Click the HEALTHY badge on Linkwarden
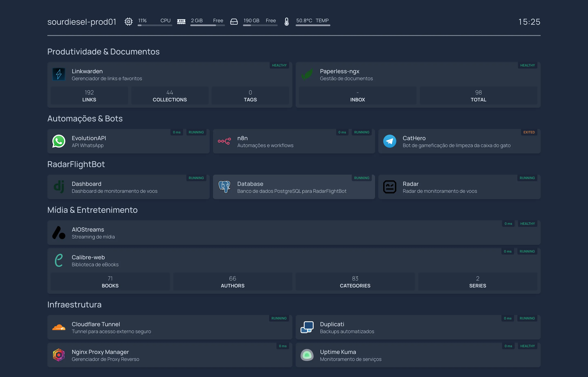588x377 pixels. point(279,65)
